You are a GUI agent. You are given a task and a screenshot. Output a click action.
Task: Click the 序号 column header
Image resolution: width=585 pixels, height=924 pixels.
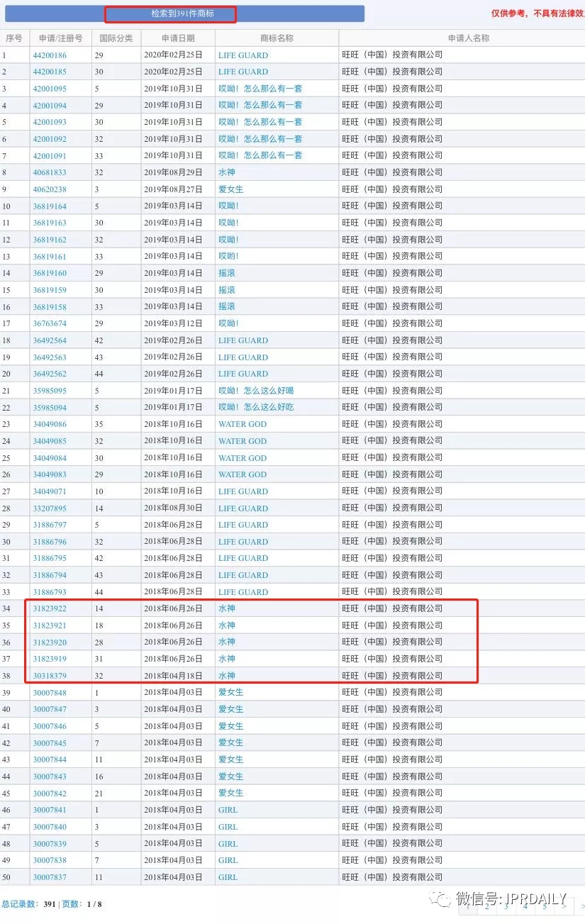pyautogui.click(x=14, y=38)
